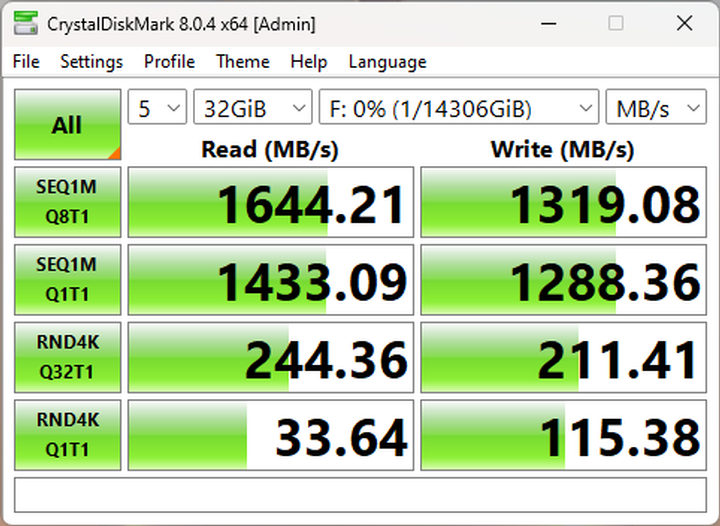Click the 1288.36 write result
Screen dimensions: 720x526
563,280
